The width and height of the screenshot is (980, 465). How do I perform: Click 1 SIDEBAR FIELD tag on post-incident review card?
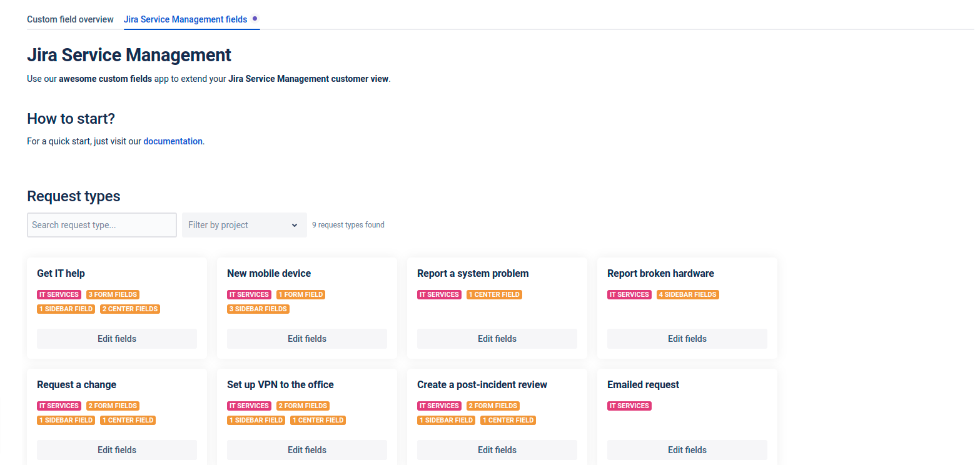pos(446,420)
